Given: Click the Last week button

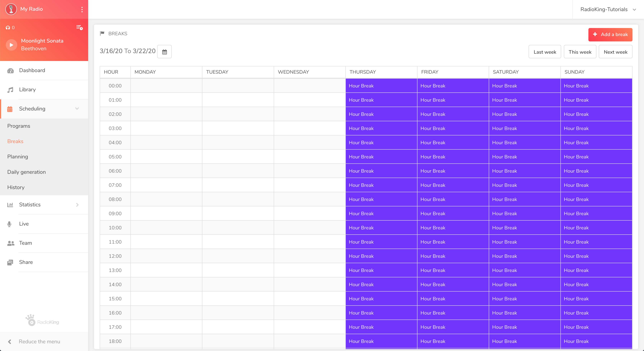Looking at the screenshot, I should coord(545,52).
